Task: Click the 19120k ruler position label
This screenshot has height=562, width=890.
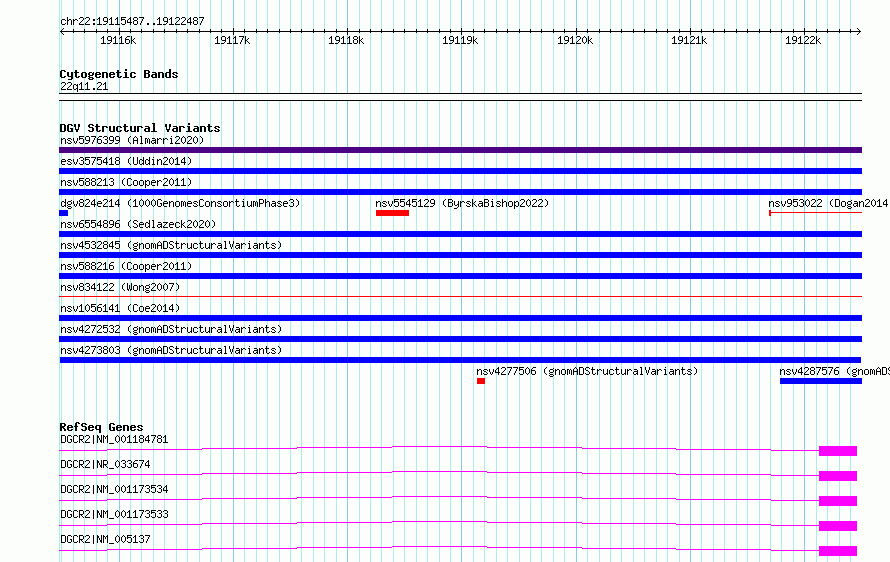Action: pos(575,40)
